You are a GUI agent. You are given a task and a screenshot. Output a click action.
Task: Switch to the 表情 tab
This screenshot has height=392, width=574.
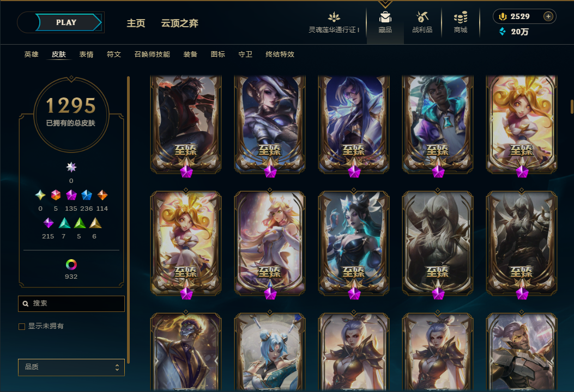[86, 54]
